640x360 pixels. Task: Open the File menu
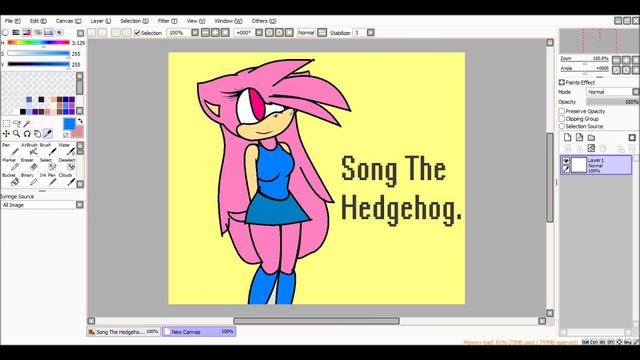[13, 21]
